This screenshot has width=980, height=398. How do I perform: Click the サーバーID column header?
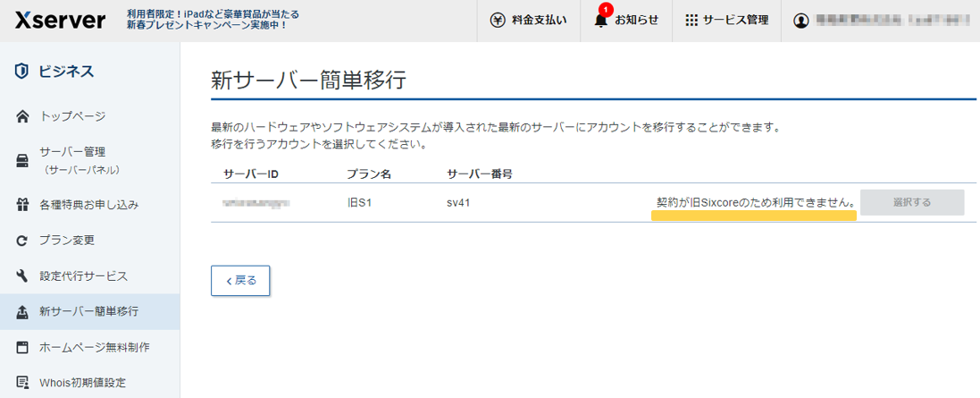point(251,174)
